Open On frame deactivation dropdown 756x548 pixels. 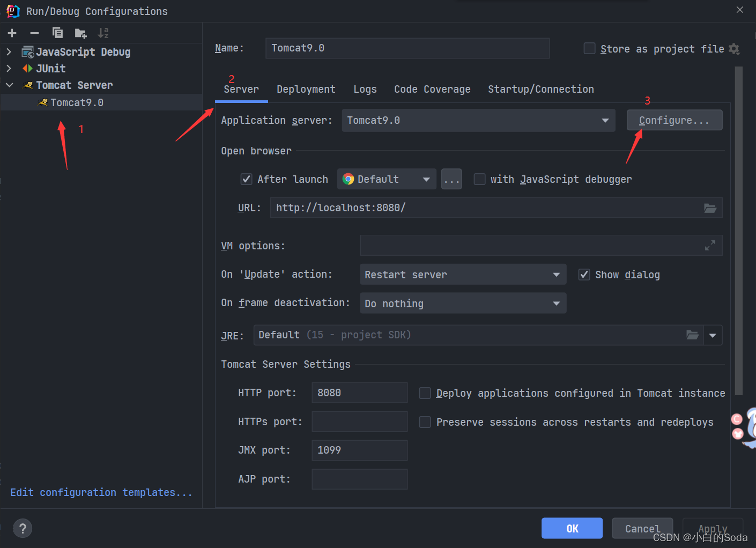[463, 303]
